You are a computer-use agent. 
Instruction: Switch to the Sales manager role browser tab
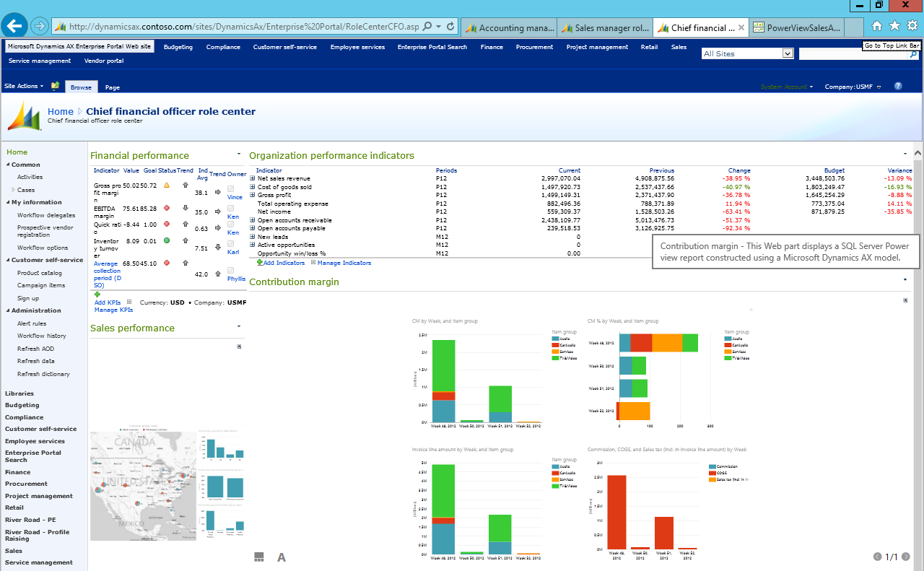(605, 27)
